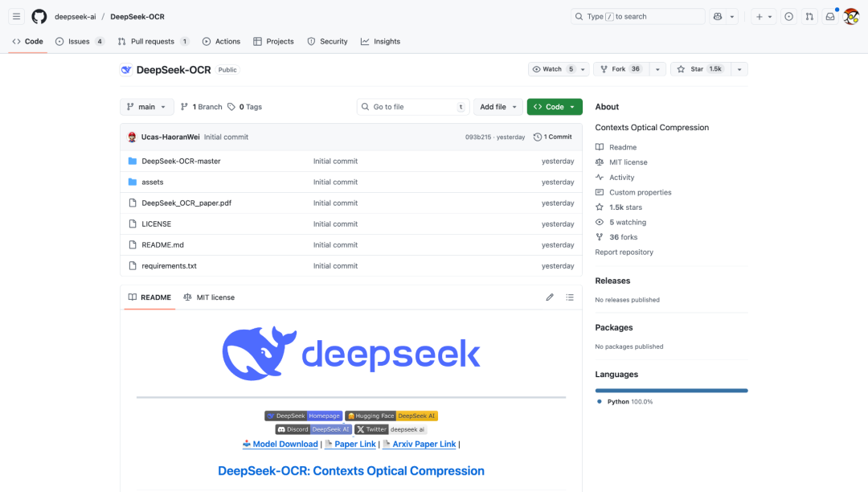868x492 pixels.
Task: Open the README.md file
Action: click(162, 244)
